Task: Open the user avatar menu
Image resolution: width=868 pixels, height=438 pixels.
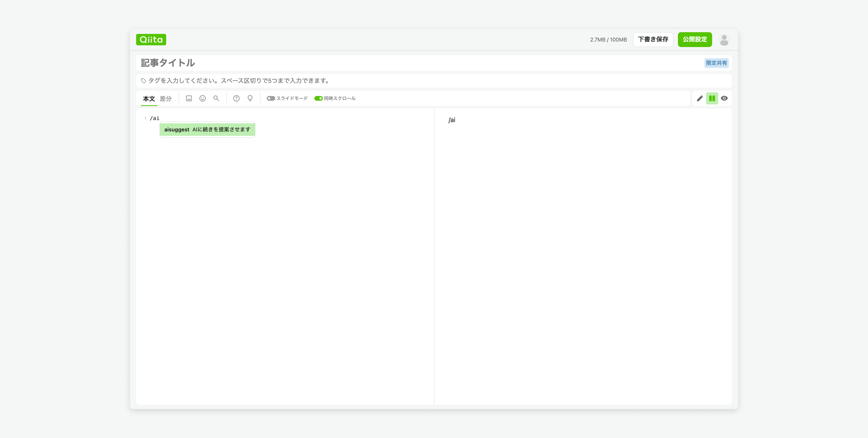Action: 724,40
